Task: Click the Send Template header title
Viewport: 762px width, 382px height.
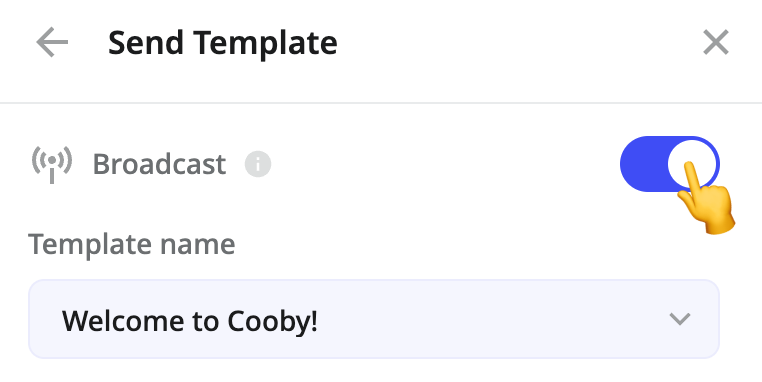Action: [223, 43]
